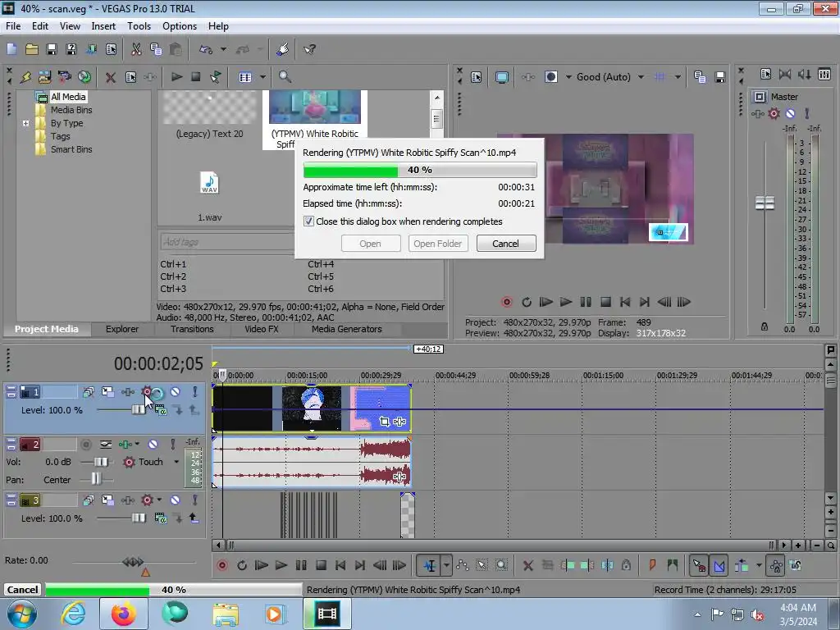Open the File menu
This screenshot has height=630, width=840.
pyautogui.click(x=13, y=25)
